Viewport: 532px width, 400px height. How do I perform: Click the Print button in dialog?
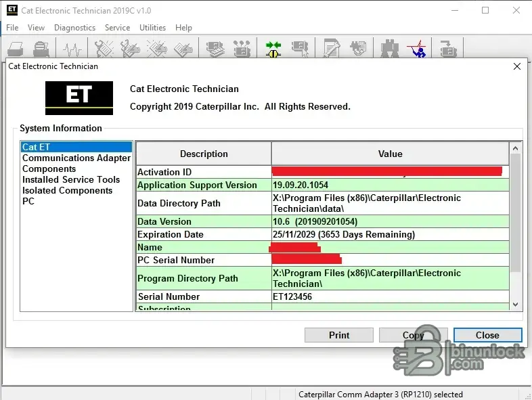(x=339, y=335)
